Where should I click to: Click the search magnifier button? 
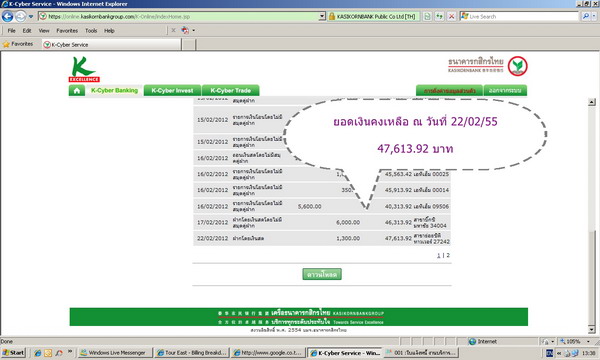tap(585, 16)
